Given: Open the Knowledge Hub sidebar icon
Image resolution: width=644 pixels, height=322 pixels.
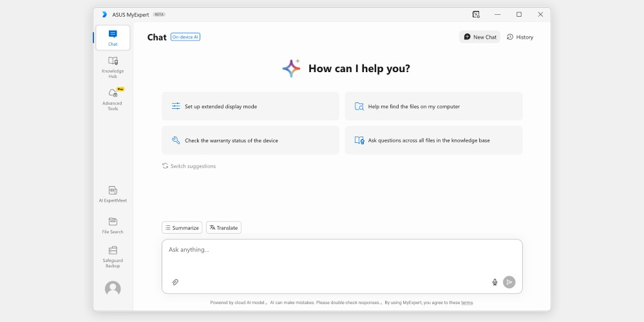Looking at the screenshot, I should 113,61.
